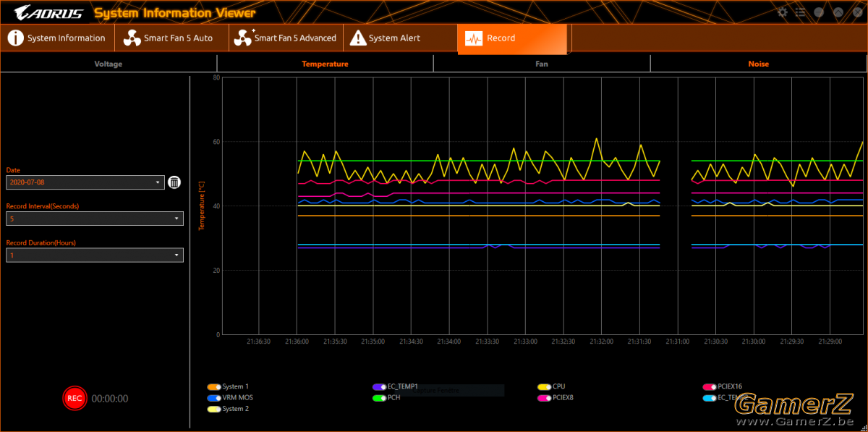Delete the record with the trash icon

pos(174,182)
